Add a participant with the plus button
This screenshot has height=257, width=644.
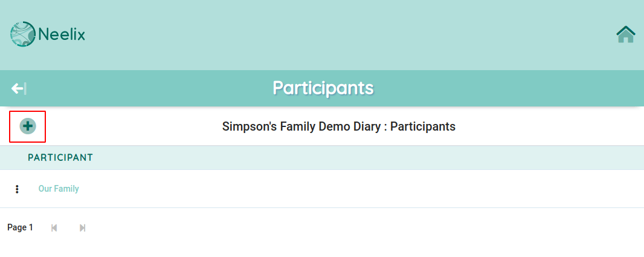[x=28, y=126]
